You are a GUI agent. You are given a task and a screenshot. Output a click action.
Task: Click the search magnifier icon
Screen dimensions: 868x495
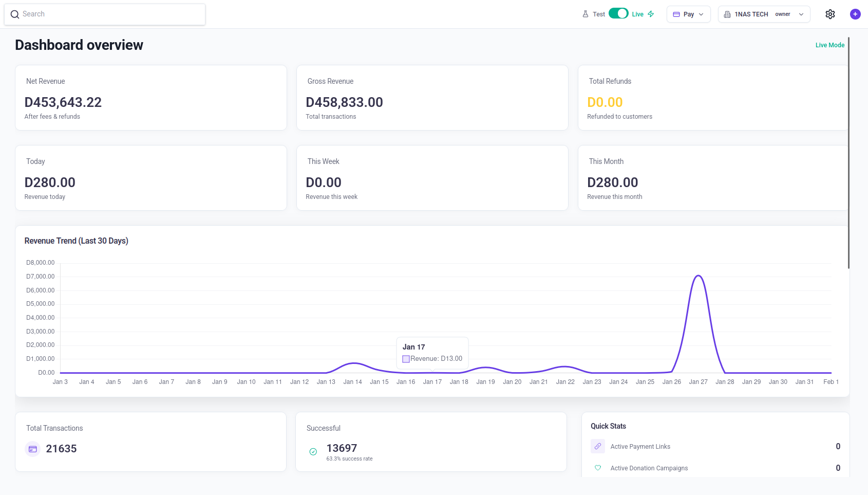[x=15, y=14]
